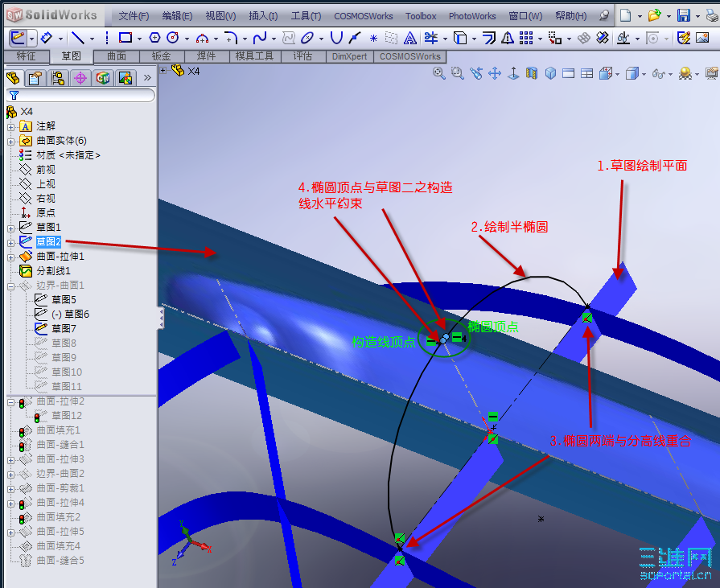Click the Zoom to Area icon
Viewport: 720px width, 588px height.
coord(458,73)
